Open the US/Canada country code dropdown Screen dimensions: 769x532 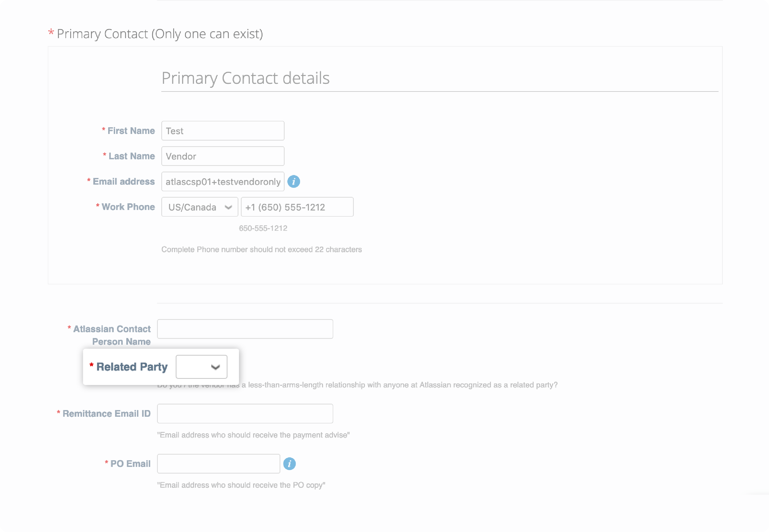(x=199, y=207)
